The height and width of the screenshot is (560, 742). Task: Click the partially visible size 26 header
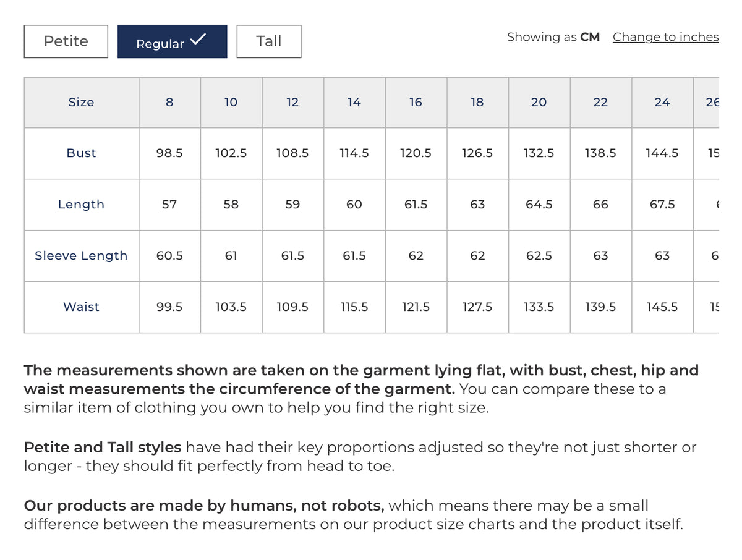tap(707, 103)
